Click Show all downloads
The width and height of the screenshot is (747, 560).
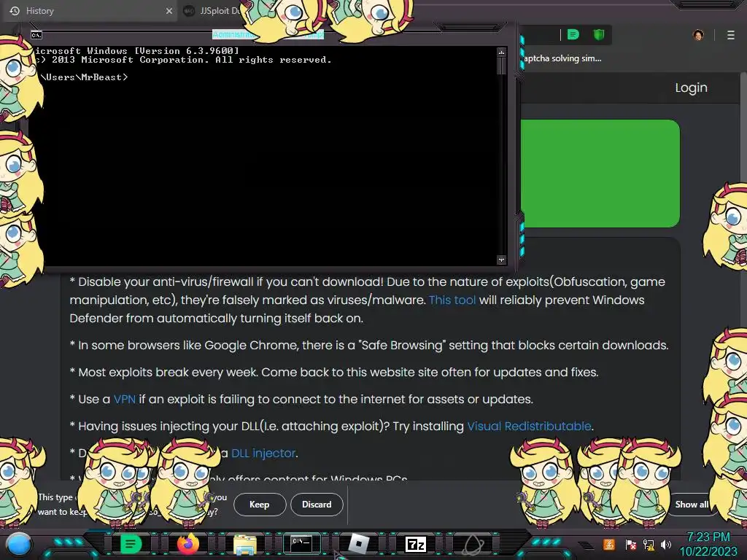tap(692, 505)
